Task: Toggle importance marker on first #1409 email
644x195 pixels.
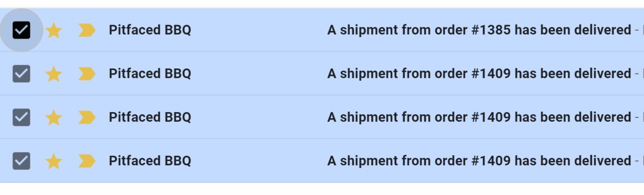Action: tap(87, 74)
